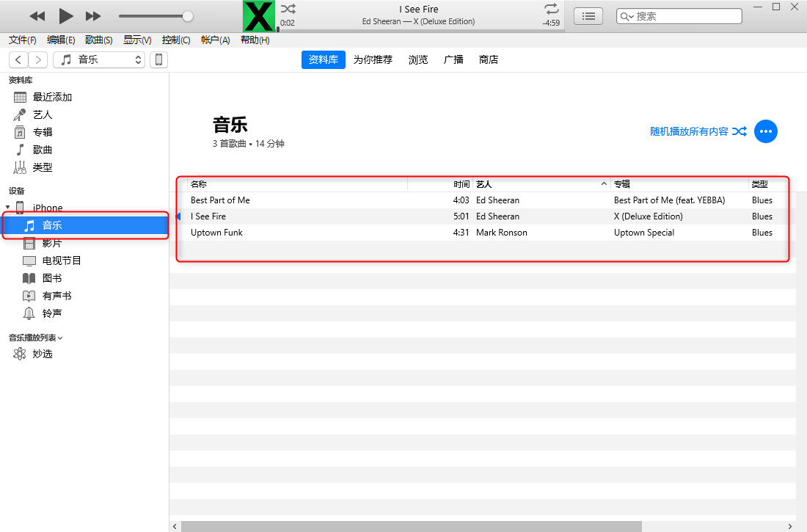Screen dimensions: 807x532
Task: Switch to the 广播 tab
Action: click(453, 59)
